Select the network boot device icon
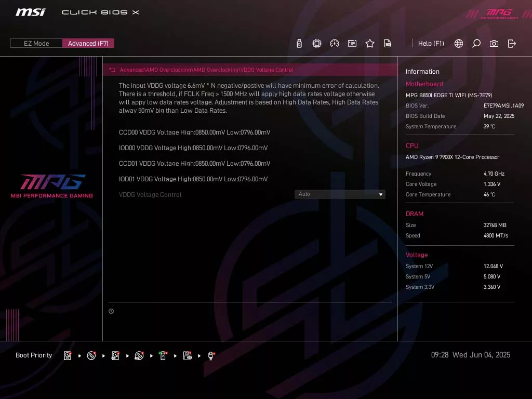The height and width of the screenshot is (399, 532). point(211,355)
